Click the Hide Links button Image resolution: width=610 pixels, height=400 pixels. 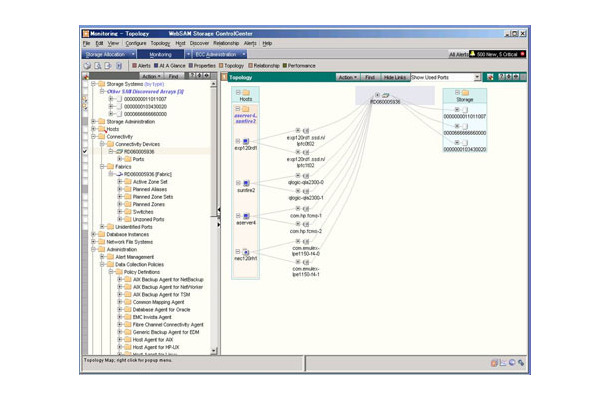pos(394,77)
